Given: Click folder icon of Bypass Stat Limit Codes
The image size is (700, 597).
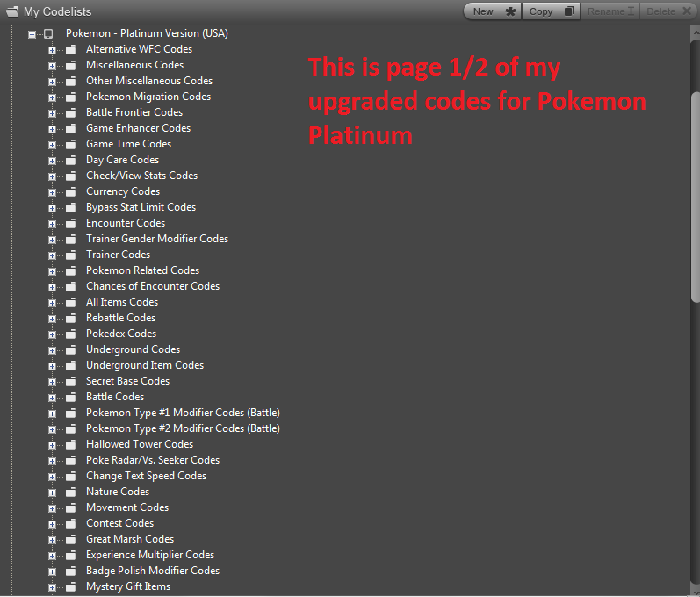Looking at the screenshot, I should pyautogui.click(x=70, y=208).
